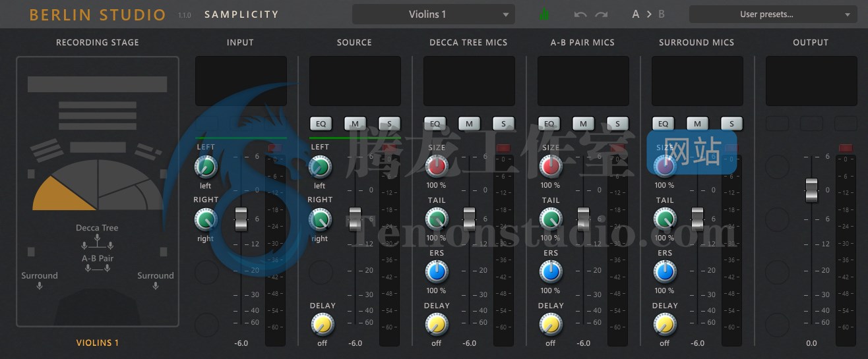
Task: Click the Source fader value -6.0
Action: tap(356, 343)
